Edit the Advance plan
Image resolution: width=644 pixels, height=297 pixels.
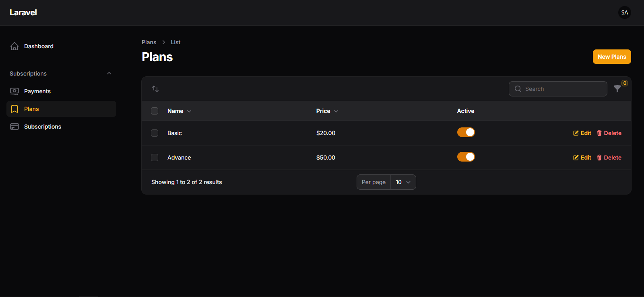582,158
